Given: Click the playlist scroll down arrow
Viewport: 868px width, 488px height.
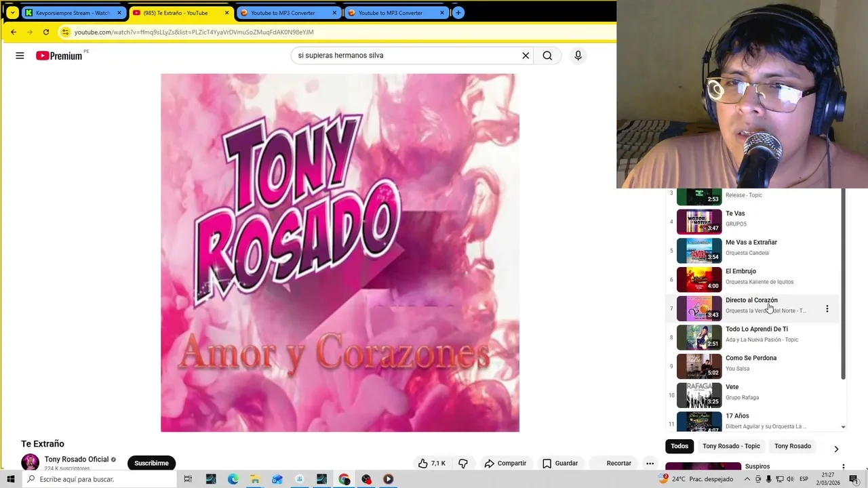Looking at the screenshot, I should [844, 427].
